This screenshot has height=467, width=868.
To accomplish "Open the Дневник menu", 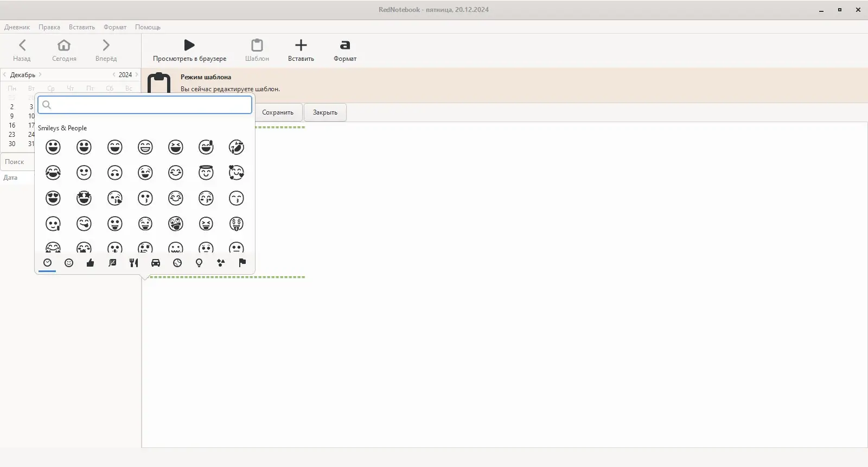I will tap(17, 27).
